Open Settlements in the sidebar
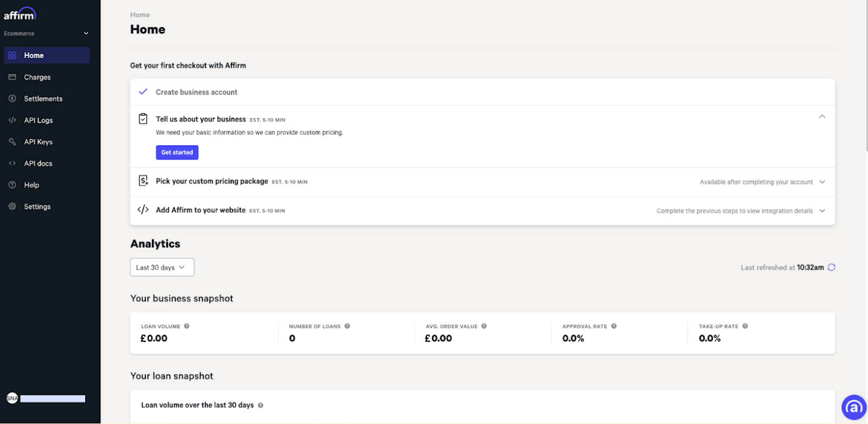The image size is (868, 424). (47, 99)
